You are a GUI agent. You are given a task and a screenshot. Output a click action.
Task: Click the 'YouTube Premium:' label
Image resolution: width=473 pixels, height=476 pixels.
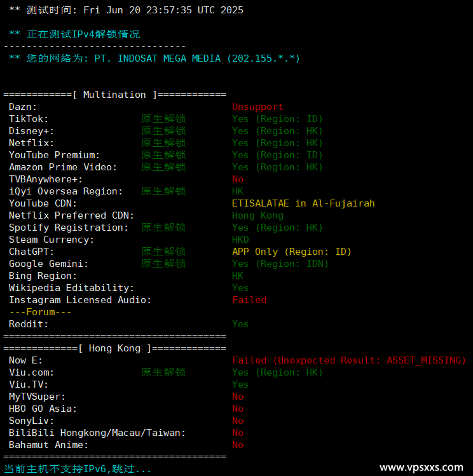pyautogui.click(x=54, y=155)
